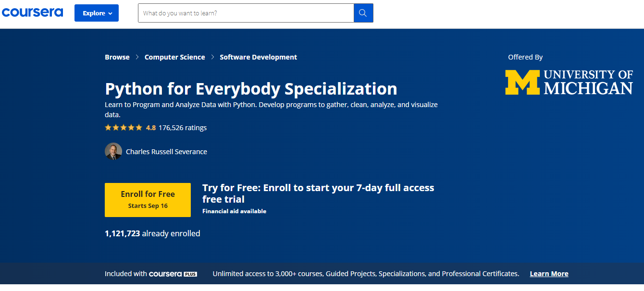
Task: Click Charles Russell Severance's avatar photo
Action: pyautogui.click(x=113, y=151)
